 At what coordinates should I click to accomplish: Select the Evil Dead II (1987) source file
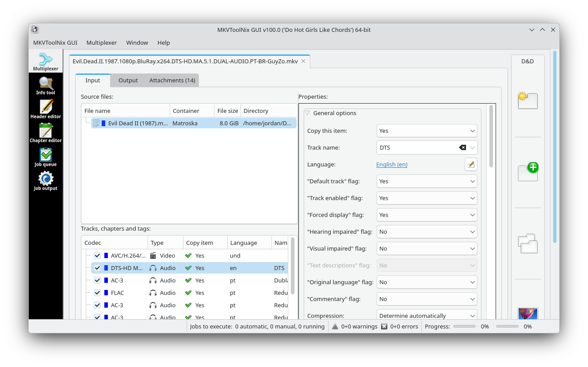(194, 123)
